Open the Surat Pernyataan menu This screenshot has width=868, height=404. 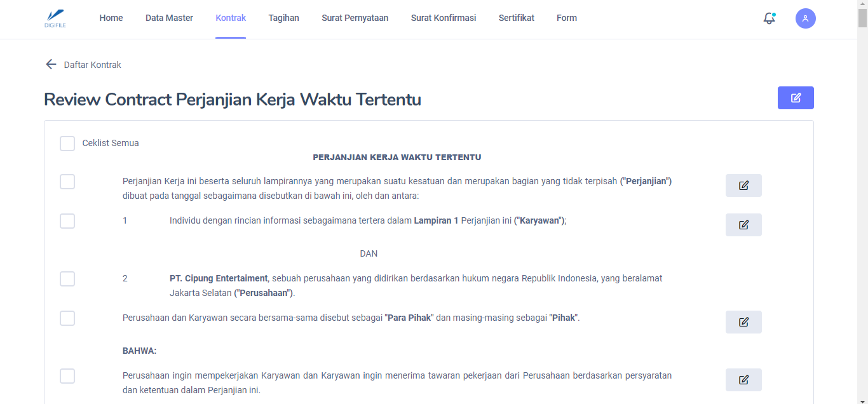click(355, 18)
